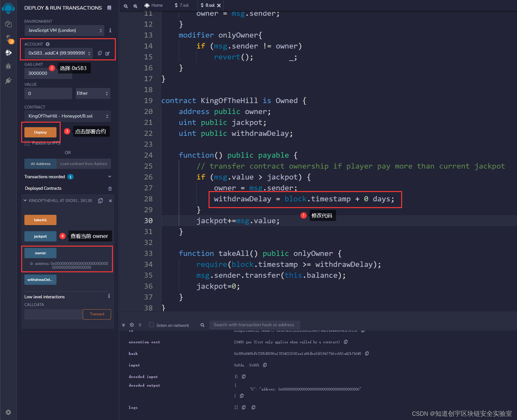Clear deployed contracts with trash icon
Screen dimensions: 517x420
(110, 188)
